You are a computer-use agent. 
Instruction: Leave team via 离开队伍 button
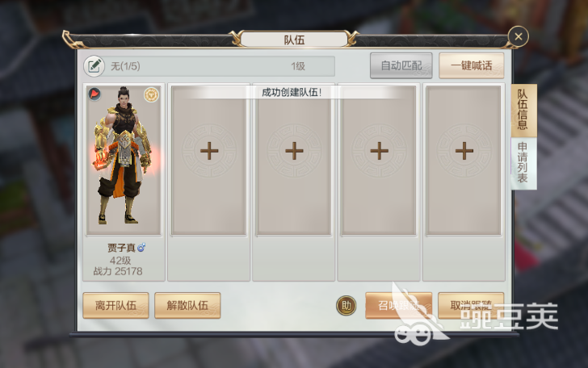tap(115, 305)
